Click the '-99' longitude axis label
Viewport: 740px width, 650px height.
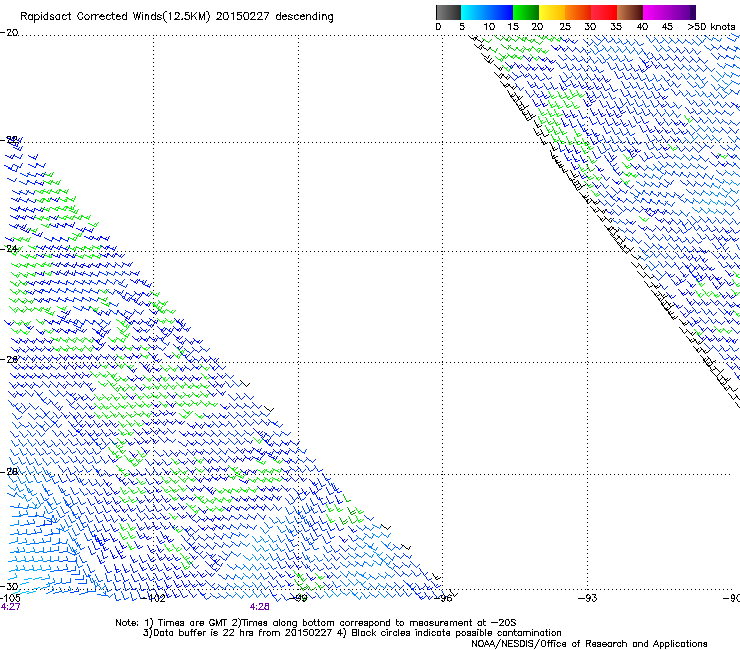(298, 598)
